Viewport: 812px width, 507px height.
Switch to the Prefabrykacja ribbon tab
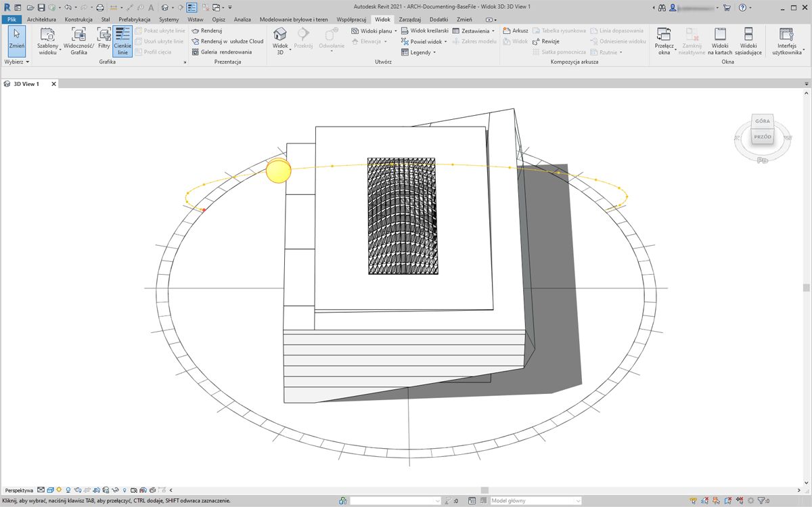[x=134, y=20]
